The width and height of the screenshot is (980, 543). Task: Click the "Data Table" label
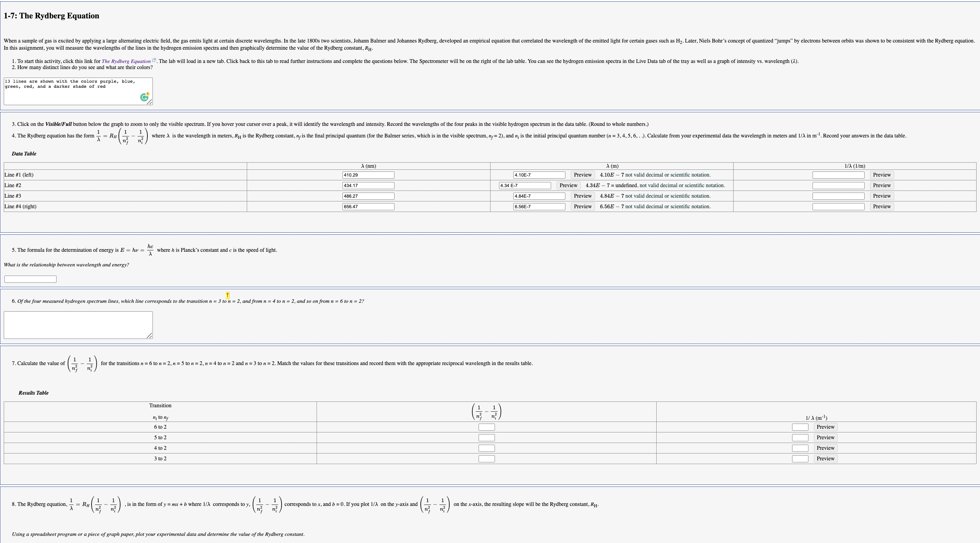(24, 154)
